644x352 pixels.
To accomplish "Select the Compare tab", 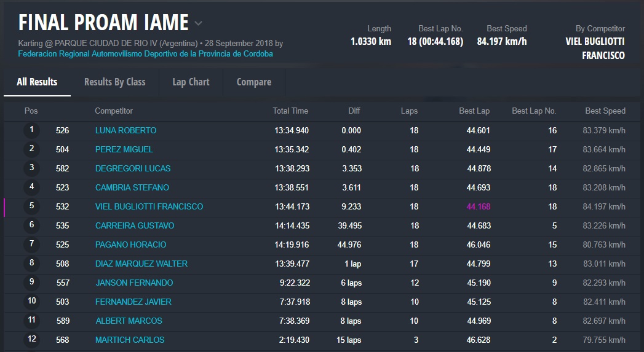I will pyautogui.click(x=253, y=82).
